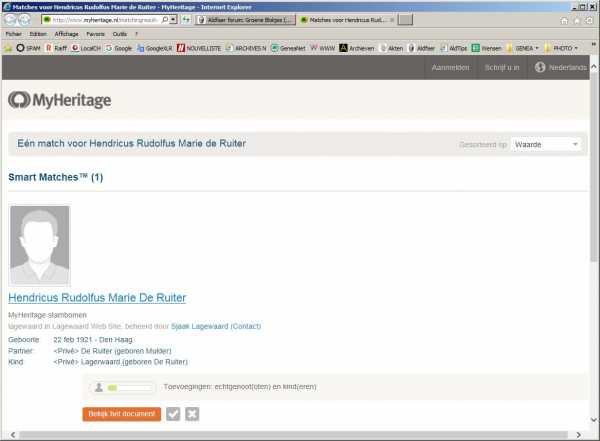
Task: Open the Waarde sort dropdown
Action: (546, 144)
